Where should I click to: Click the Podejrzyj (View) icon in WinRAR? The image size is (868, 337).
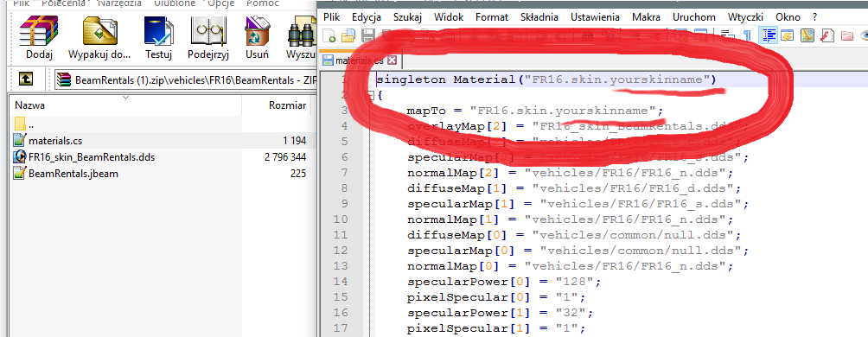tap(208, 31)
